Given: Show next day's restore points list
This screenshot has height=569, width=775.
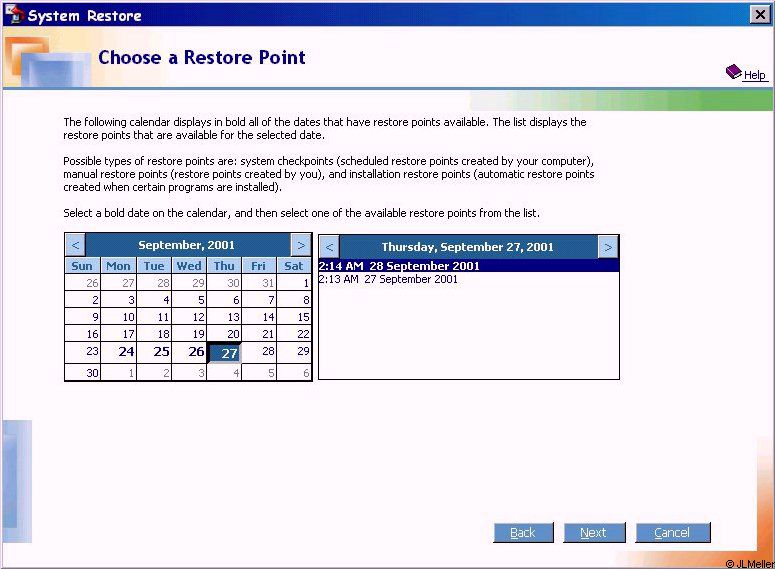Looking at the screenshot, I should coord(608,247).
